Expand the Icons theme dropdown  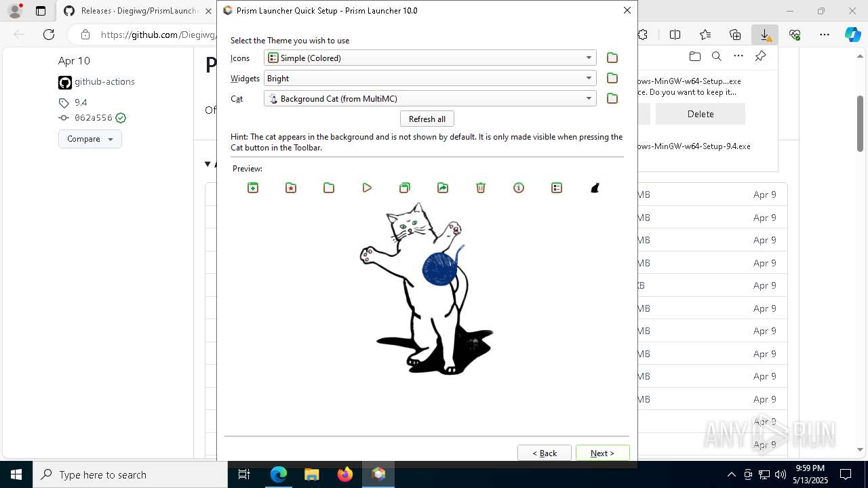[x=430, y=58]
